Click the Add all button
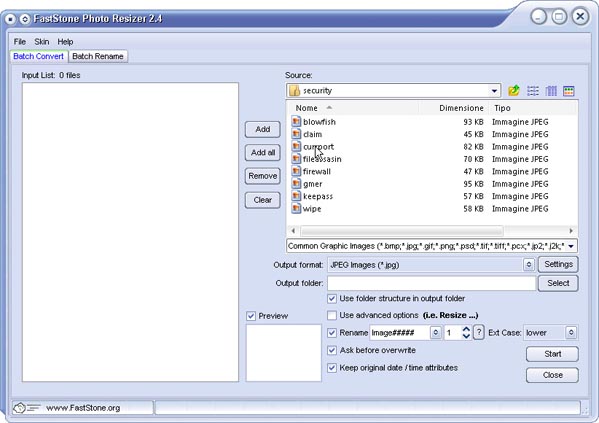Viewport: 599px width, 423px height. tap(262, 152)
